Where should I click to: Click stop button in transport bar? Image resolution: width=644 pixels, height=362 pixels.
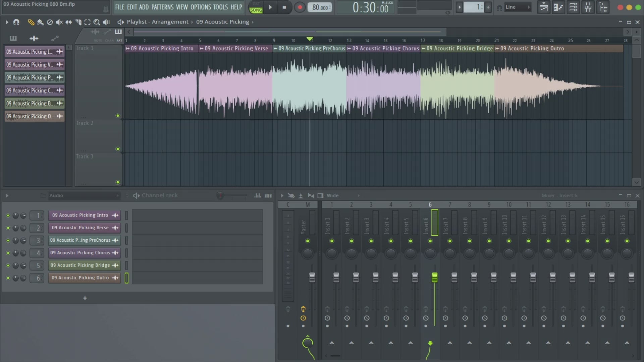pos(284,7)
